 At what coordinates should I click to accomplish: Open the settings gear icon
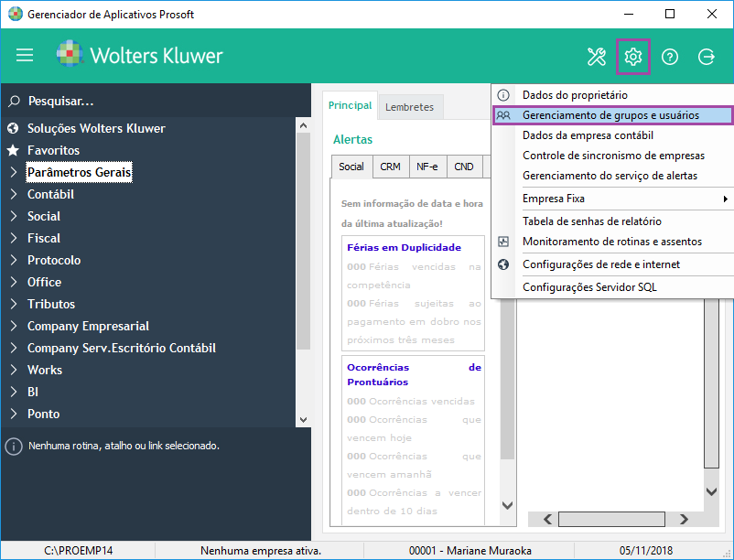[x=633, y=57]
